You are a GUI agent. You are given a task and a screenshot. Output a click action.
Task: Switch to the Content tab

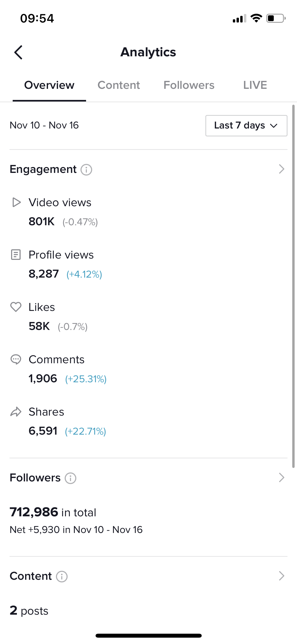119,85
